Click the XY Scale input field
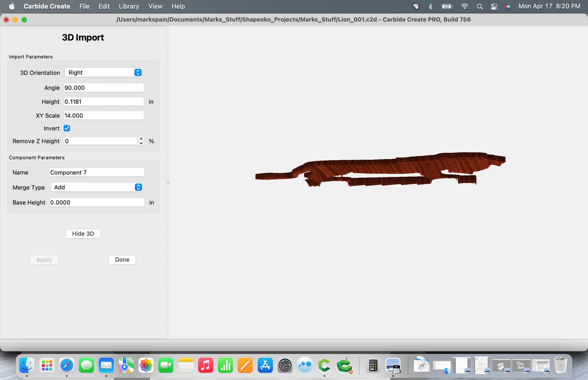The width and height of the screenshot is (588, 380). click(x=104, y=115)
